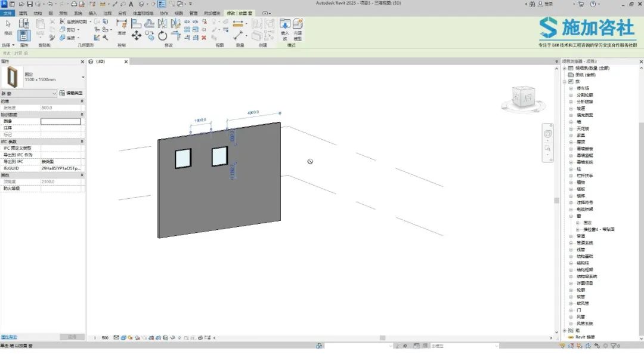Open the window type selector dropdown
The height and width of the screenshot is (363, 644).
83,77
